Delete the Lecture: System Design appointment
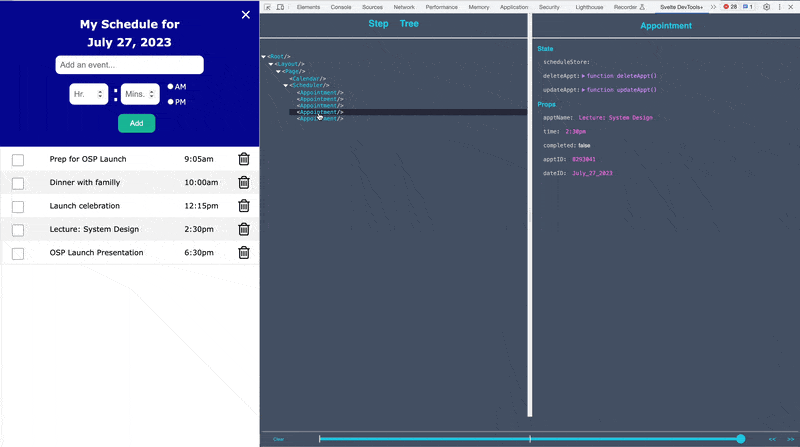Image resolution: width=800 pixels, height=447 pixels. tap(244, 229)
